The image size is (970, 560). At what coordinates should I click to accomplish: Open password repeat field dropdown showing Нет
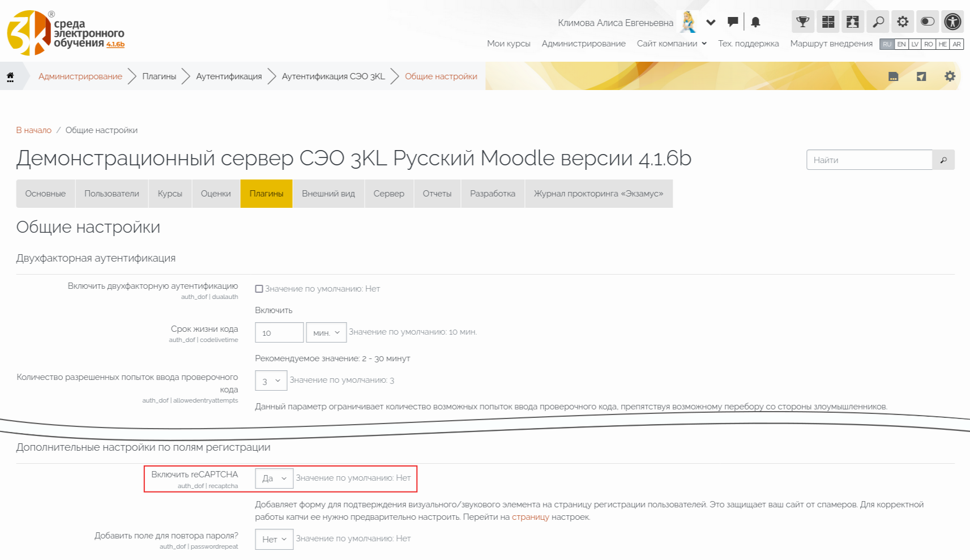coord(274,539)
